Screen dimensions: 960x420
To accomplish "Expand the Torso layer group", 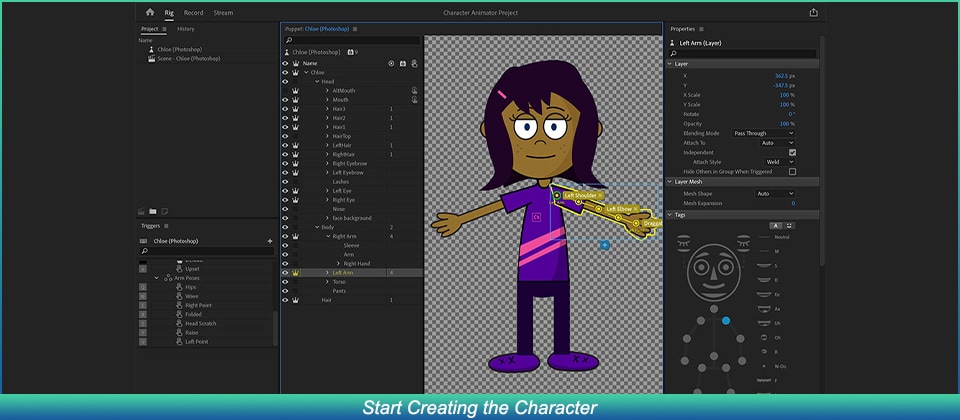I will 328,282.
